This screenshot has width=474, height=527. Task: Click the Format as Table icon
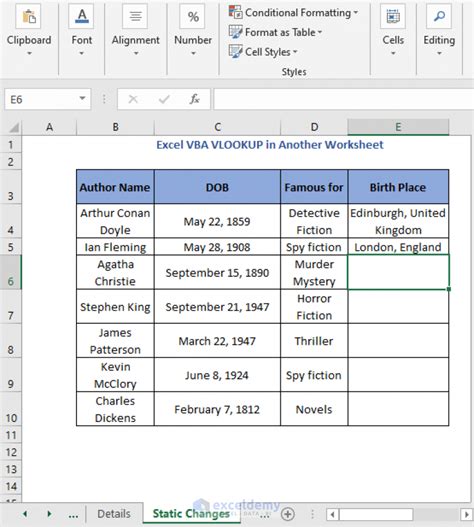point(235,32)
